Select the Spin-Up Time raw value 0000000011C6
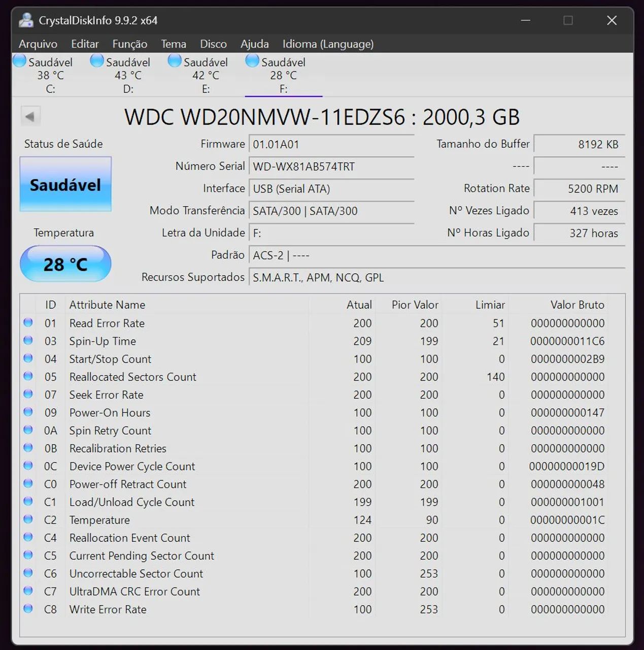 click(567, 341)
